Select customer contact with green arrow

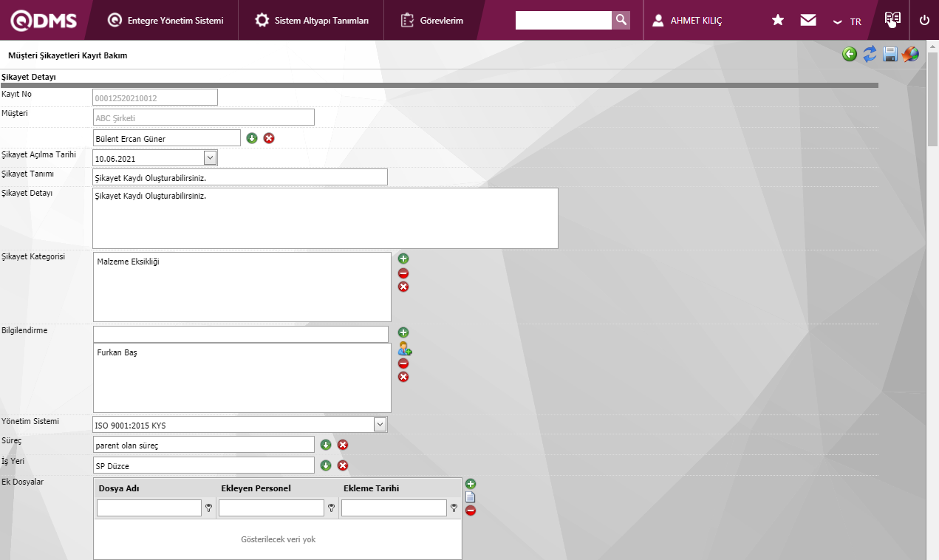click(252, 138)
